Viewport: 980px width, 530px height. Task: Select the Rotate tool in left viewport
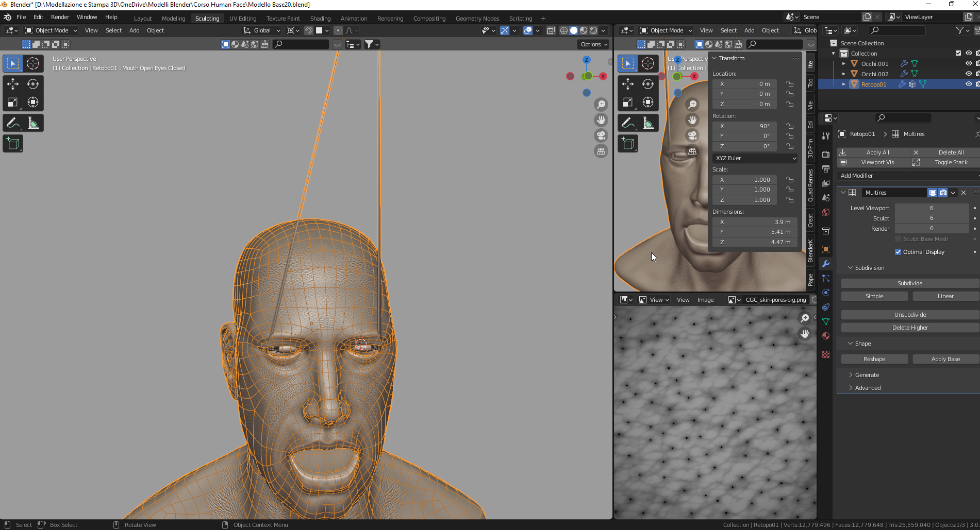point(33,84)
